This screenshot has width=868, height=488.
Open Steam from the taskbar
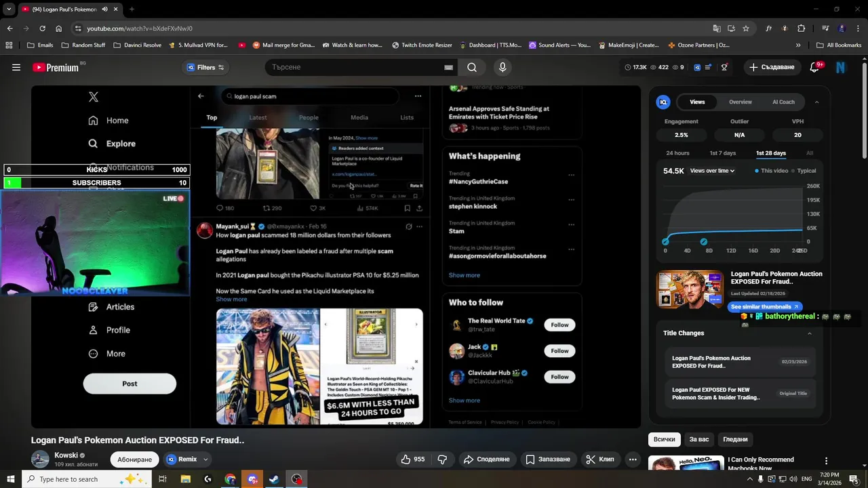click(274, 479)
